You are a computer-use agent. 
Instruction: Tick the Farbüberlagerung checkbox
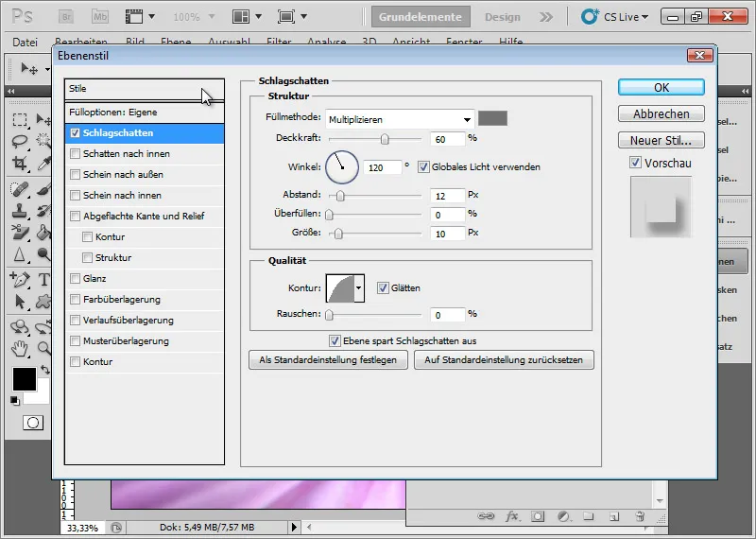coord(75,299)
